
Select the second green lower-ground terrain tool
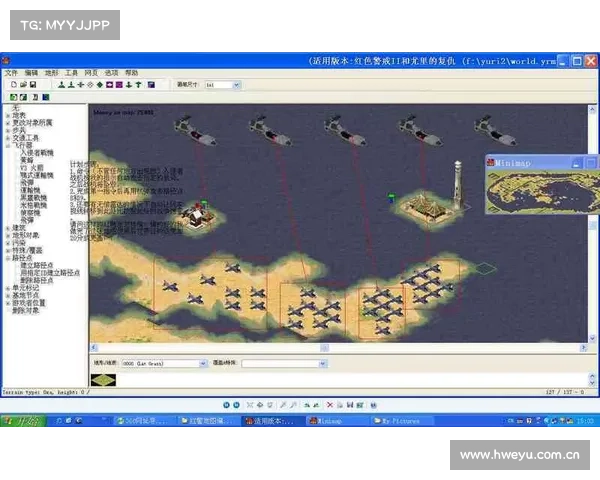(x=71, y=85)
